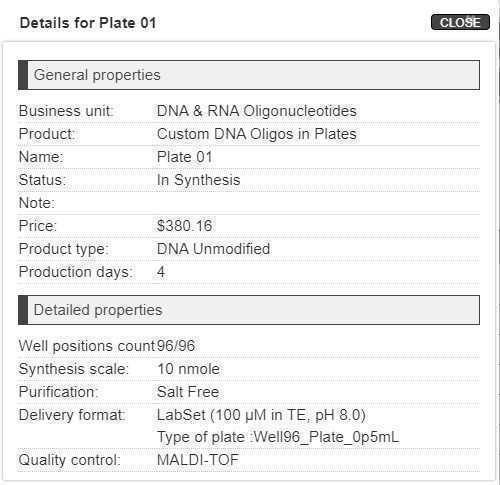Click the 10 nmole synthesis scale value
The width and height of the screenshot is (500, 485).
point(188,369)
